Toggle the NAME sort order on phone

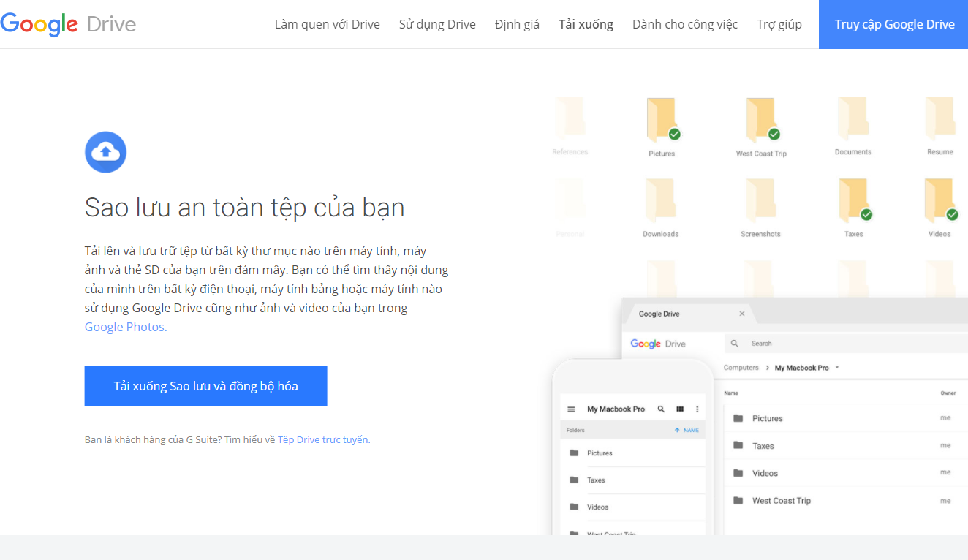click(x=686, y=431)
